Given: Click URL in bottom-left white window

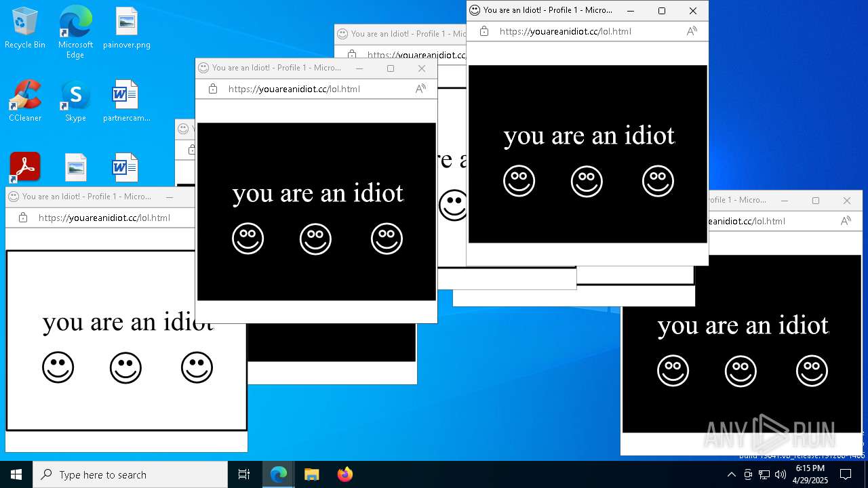Looking at the screenshot, I should (x=104, y=218).
